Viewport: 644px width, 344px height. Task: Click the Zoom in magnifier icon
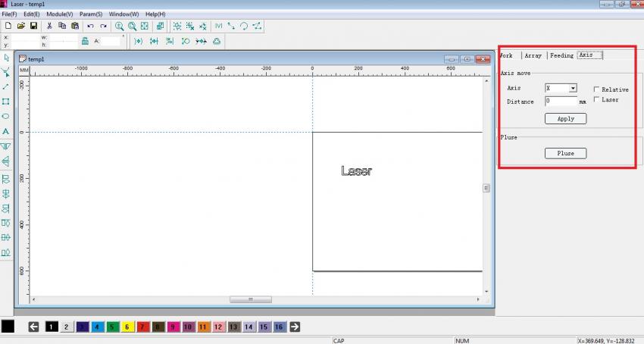pyautogui.click(x=119, y=26)
